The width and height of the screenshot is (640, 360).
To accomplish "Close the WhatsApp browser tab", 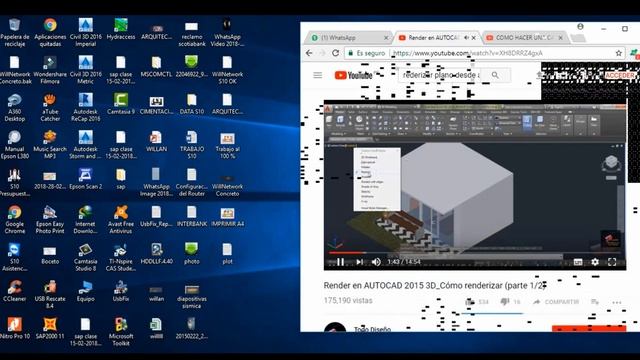I will click(x=386, y=38).
